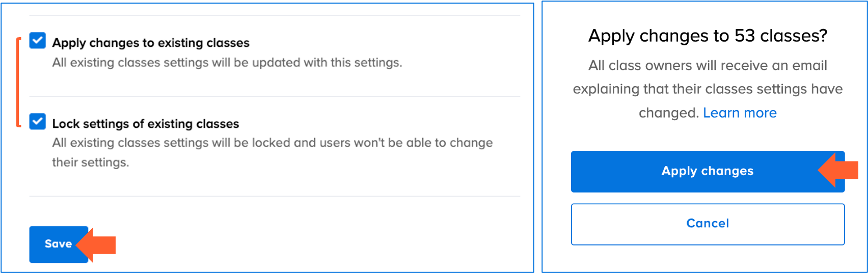Click the orange bracket beside the checkboxes
The image size is (868, 273).
[x=18, y=81]
